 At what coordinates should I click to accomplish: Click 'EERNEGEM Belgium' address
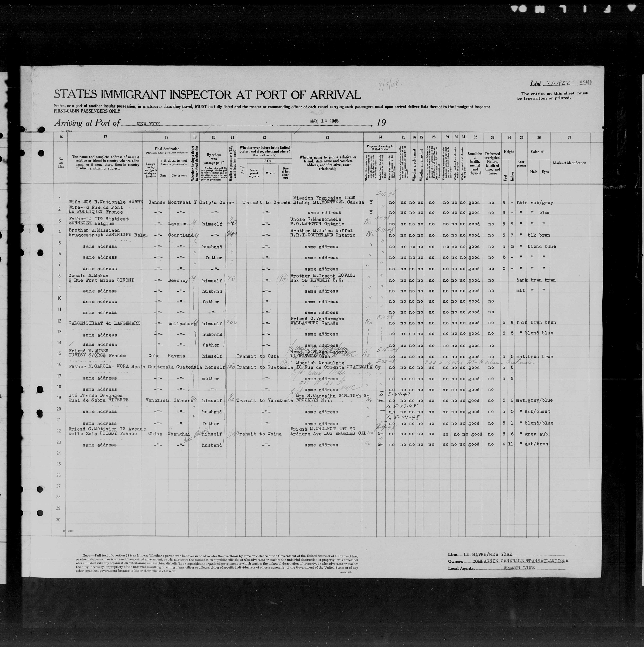[91, 223]
